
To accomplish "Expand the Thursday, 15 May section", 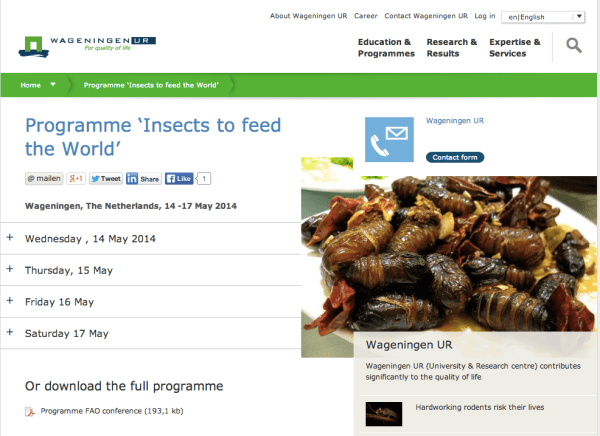I will click(x=151, y=270).
